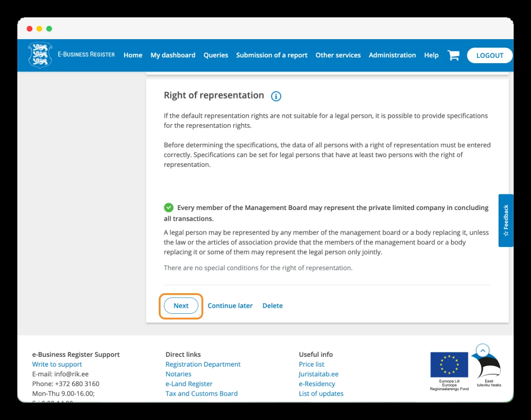Open the Feedback side tab
531x420 pixels.
point(506,221)
